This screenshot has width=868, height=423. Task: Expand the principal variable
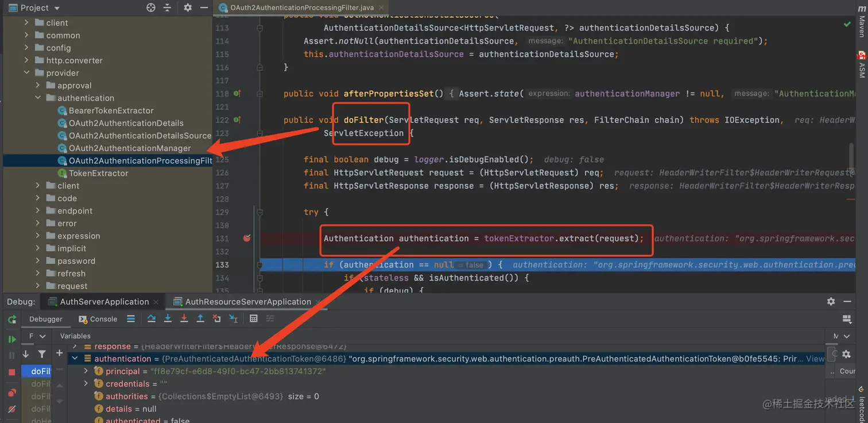(86, 371)
